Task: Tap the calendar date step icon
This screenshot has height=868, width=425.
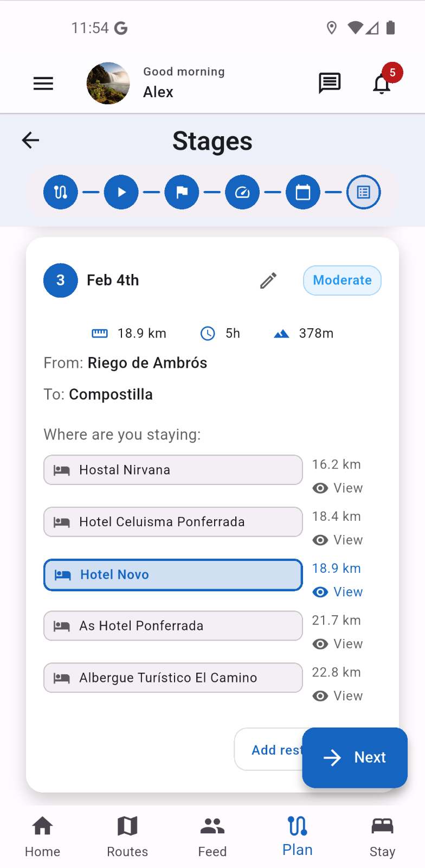Action: tap(303, 192)
